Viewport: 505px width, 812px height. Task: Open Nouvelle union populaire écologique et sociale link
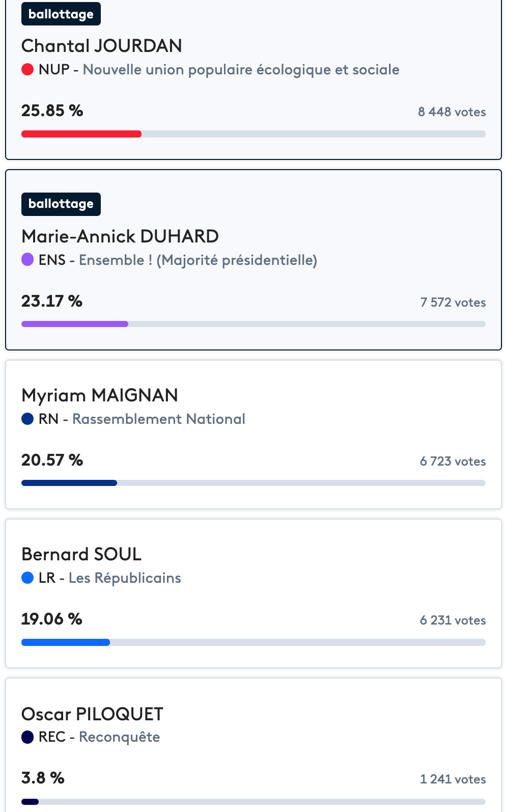pyautogui.click(x=241, y=70)
